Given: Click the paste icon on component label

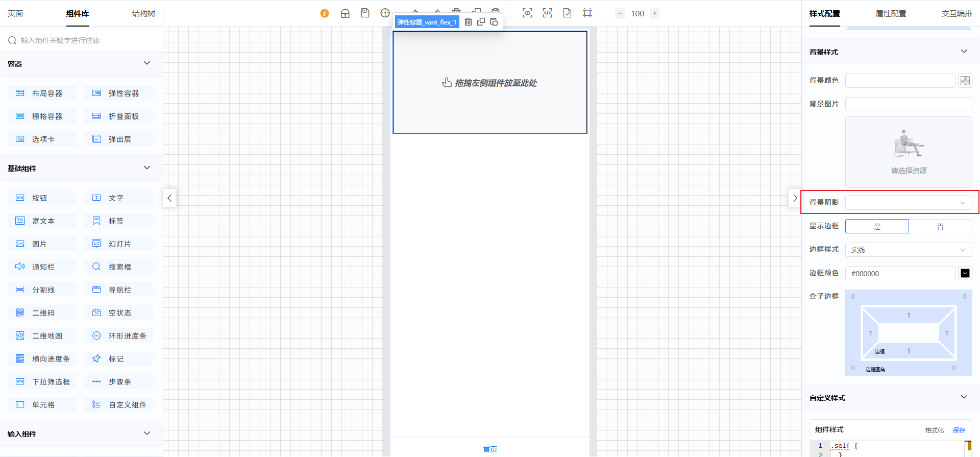Looking at the screenshot, I should point(494,22).
